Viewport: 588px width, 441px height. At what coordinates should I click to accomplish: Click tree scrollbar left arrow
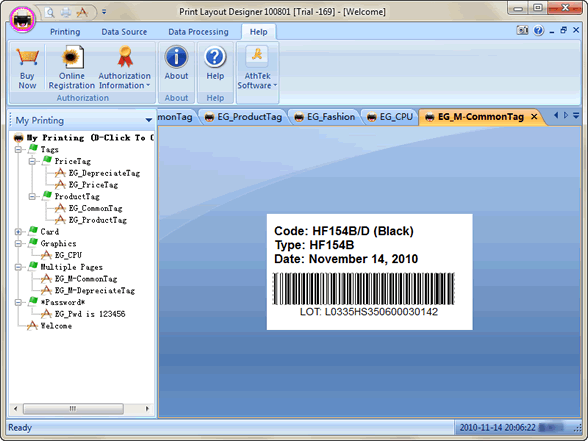pyautogui.click(x=15, y=408)
